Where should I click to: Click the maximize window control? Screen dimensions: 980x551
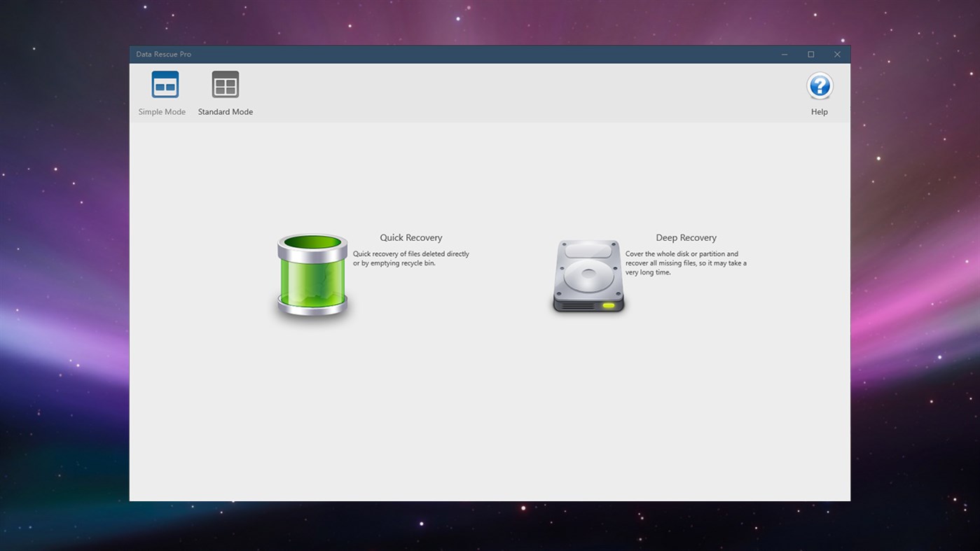tap(810, 54)
